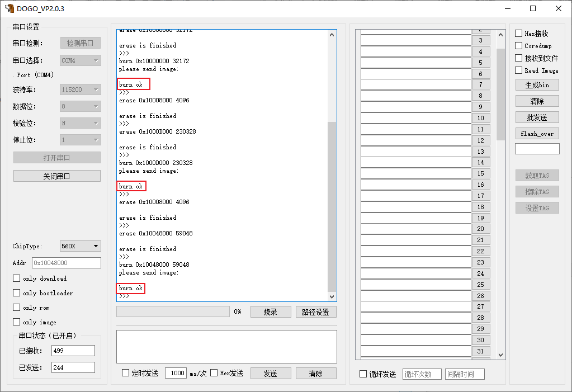Click the 间隔时间 input field
The image size is (572, 392).
(465, 374)
